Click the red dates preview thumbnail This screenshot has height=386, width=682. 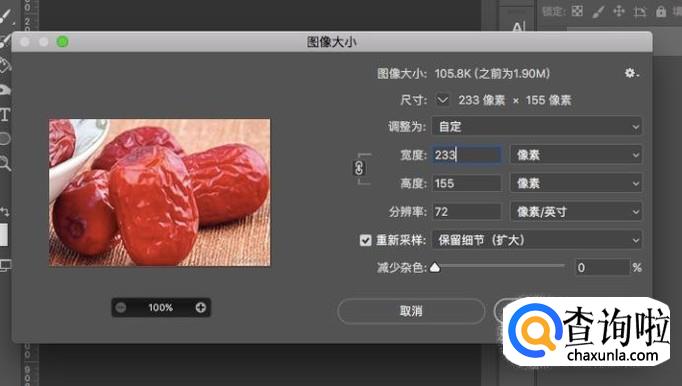(x=160, y=192)
